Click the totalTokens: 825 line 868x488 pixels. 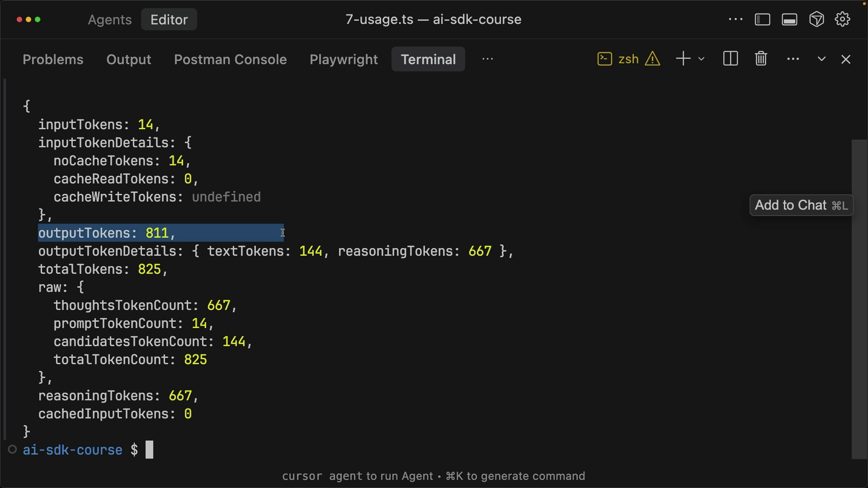[103, 269]
